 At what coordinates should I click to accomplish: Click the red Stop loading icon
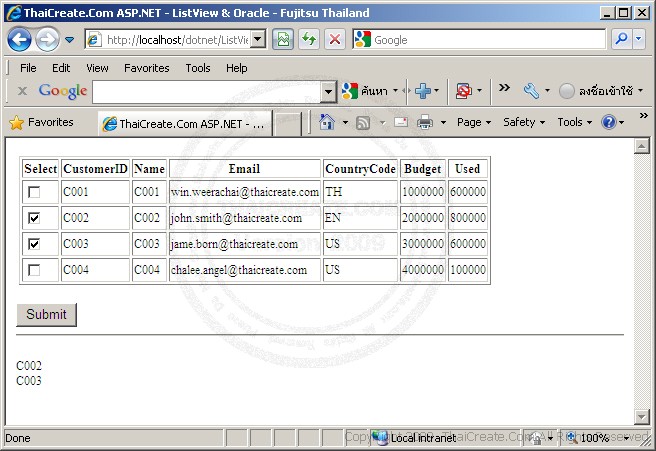335,40
